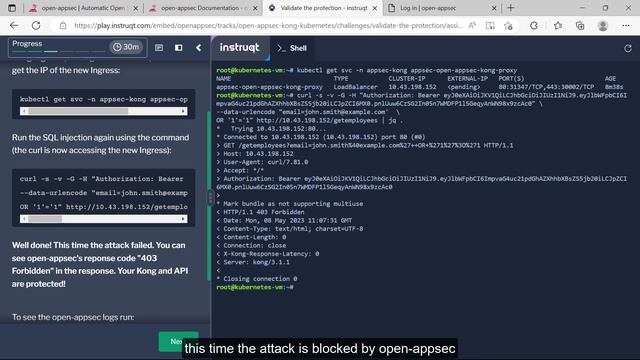View the site information lock icon
Screen dimensions: 640x360
[63, 25]
